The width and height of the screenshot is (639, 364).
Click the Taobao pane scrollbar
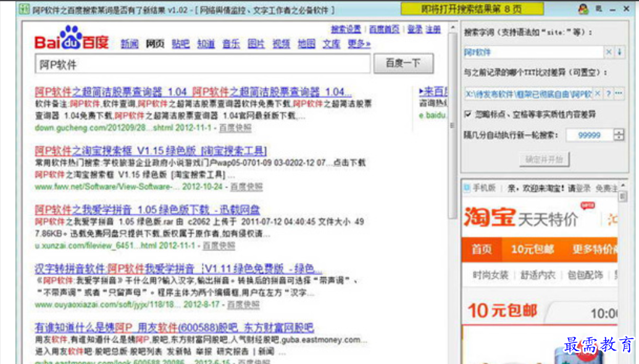pos(622,197)
